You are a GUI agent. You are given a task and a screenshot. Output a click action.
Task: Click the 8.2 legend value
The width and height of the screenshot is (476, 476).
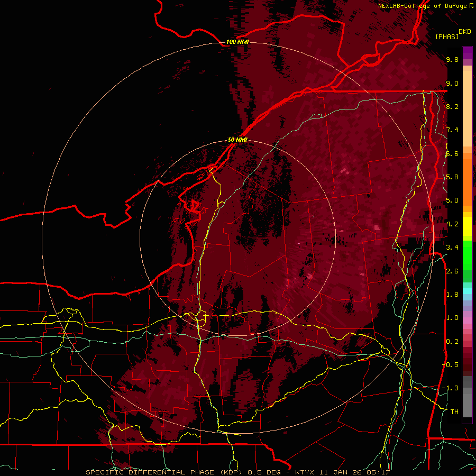pos(452,107)
